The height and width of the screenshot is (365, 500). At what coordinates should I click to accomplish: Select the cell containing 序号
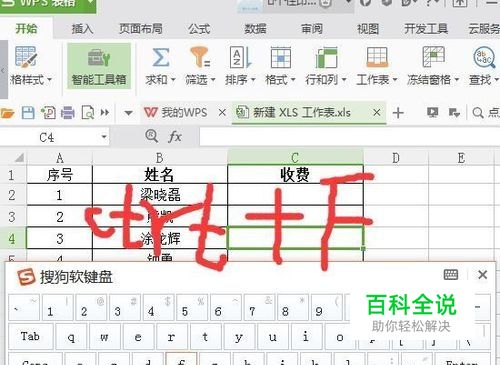(60, 174)
